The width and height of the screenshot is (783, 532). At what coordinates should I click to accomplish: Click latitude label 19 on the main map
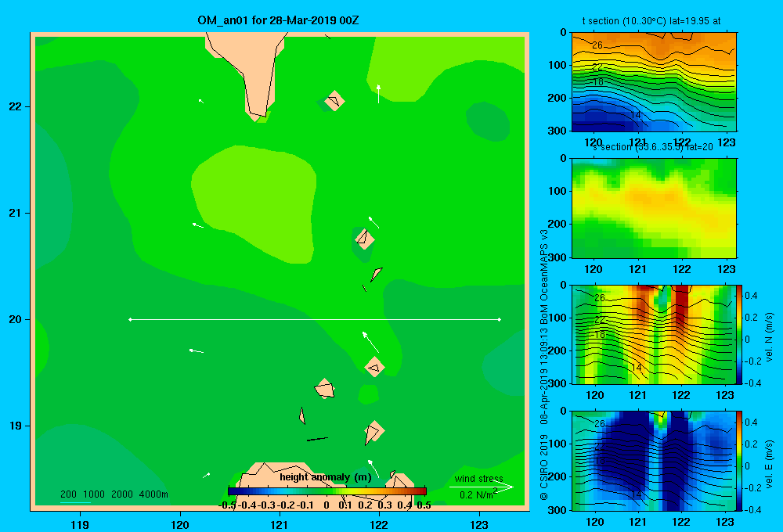point(16,426)
